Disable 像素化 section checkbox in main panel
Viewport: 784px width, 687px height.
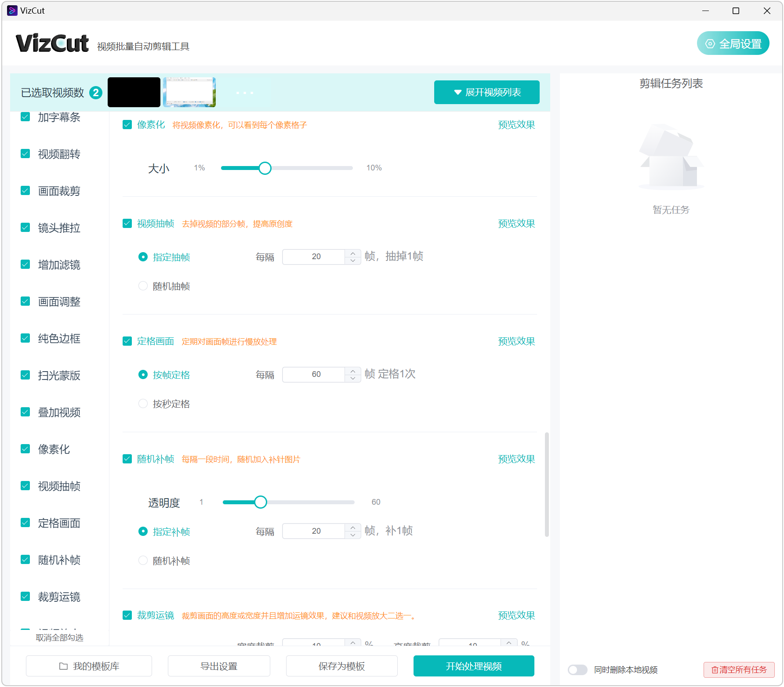coord(127,125)
